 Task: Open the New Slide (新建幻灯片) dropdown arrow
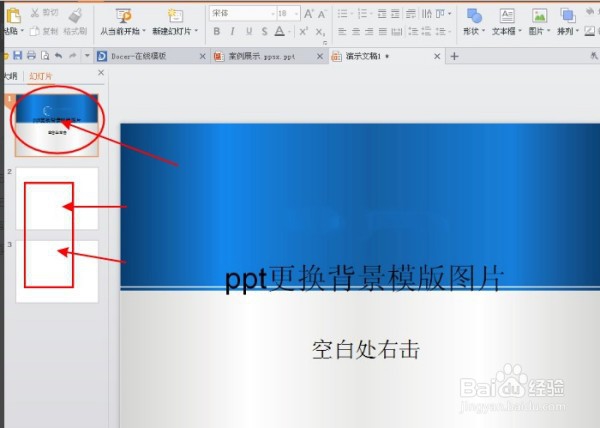196,31
